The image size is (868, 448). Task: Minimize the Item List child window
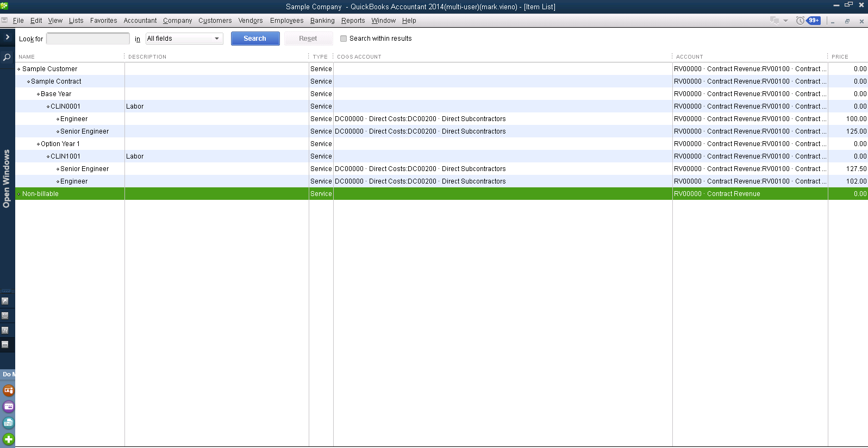click(x=833, y=22)
